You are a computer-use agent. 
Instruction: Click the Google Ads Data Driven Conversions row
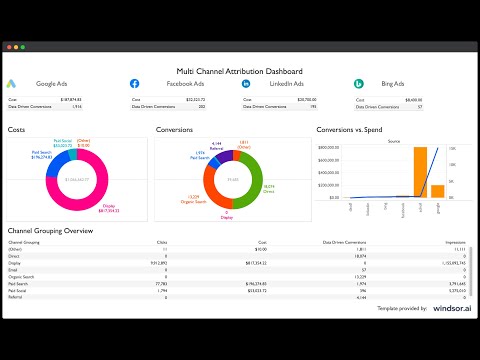(x=45, y=107)
